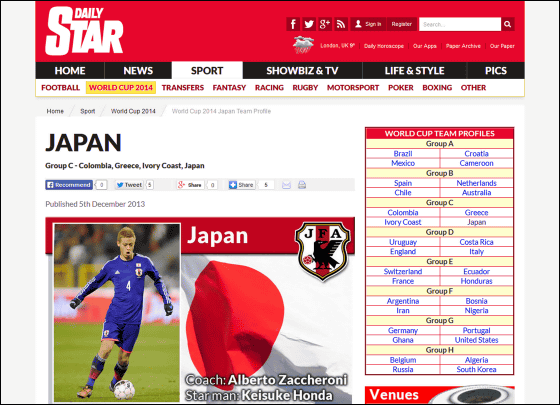
Task: Open the Venues banner
Action: coord(440,395)
